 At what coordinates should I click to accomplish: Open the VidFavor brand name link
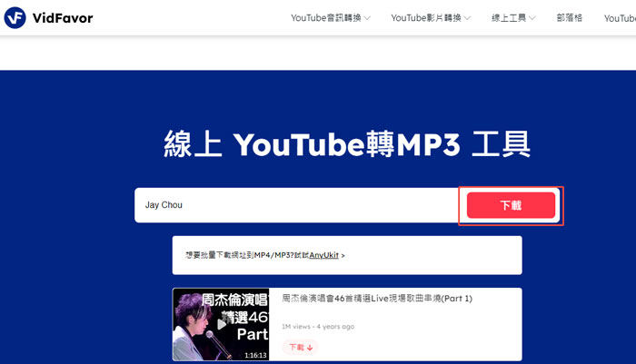point(63,18)
